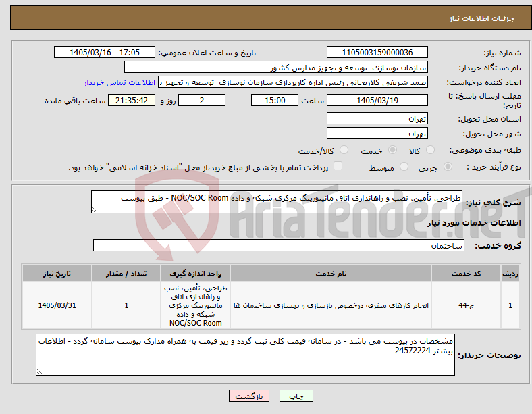The image size is (532, 414).
Task: Click the resize handle of buyer notes textarea
Action: 39,372
